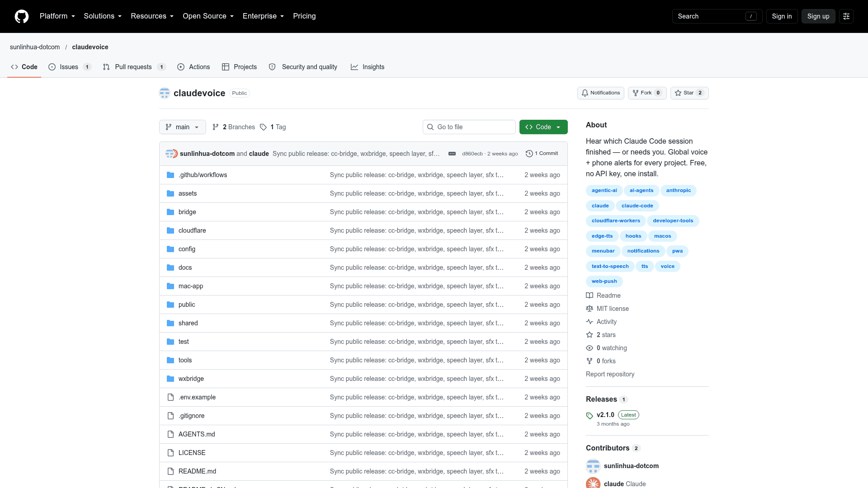Screen dimensions: 868x488
Task: Open the Pricing link
Action: 304,16
